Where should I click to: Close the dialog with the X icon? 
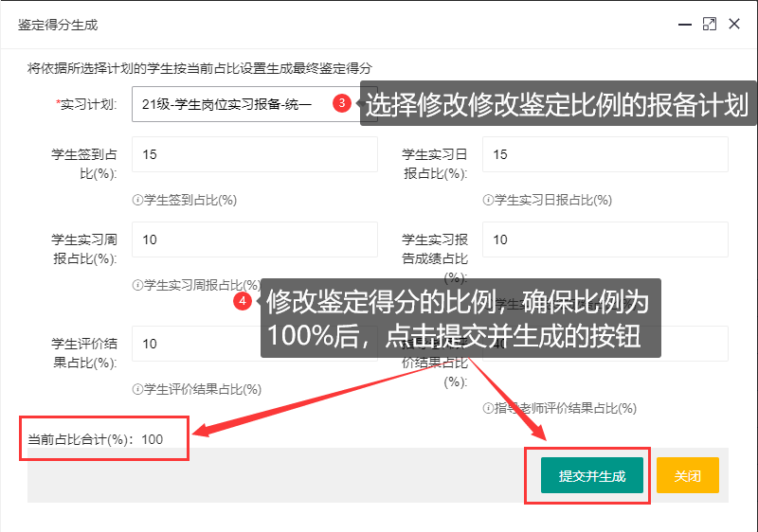(733, 25)
